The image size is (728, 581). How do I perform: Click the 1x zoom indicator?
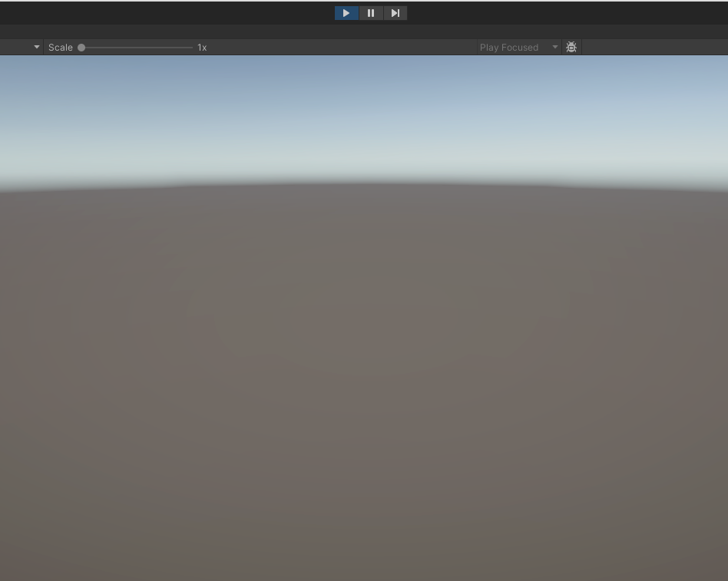coord(202,47)
